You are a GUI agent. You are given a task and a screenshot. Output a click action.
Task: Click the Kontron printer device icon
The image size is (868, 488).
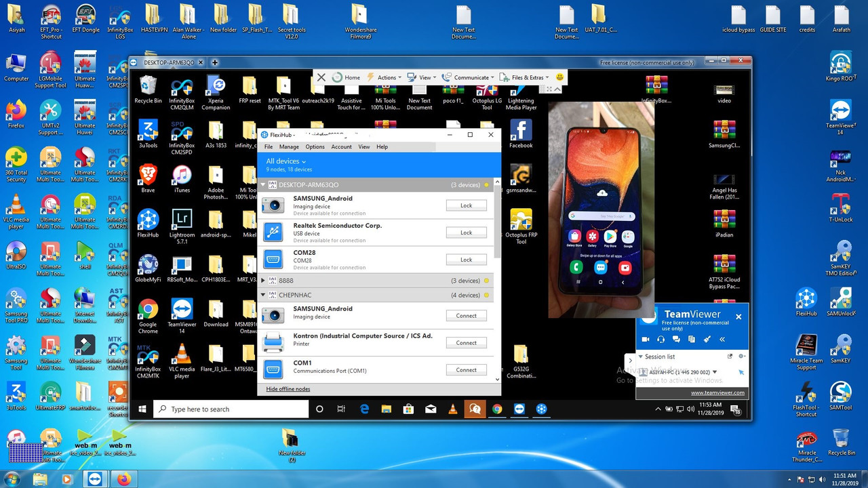coord(273,343)
